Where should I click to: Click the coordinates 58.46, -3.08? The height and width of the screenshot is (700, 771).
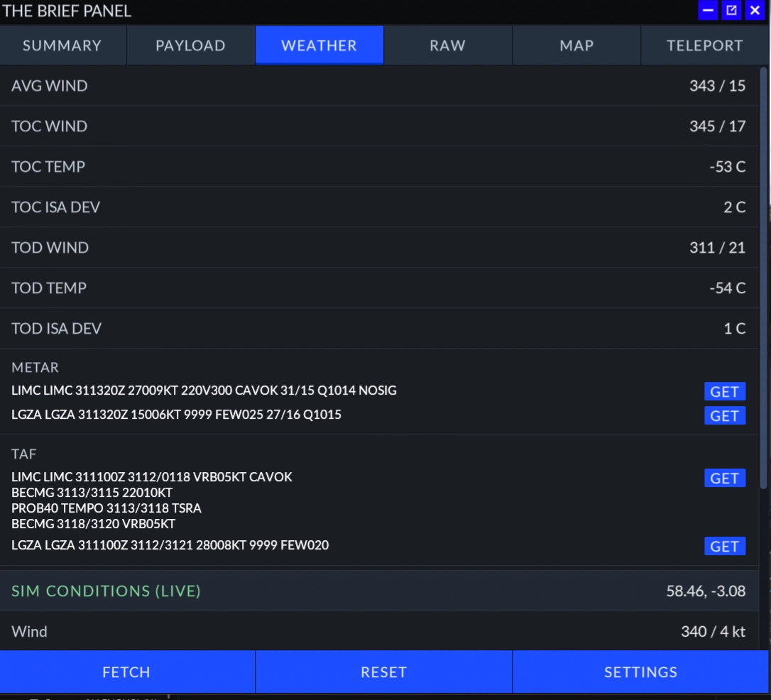[706, 591]
